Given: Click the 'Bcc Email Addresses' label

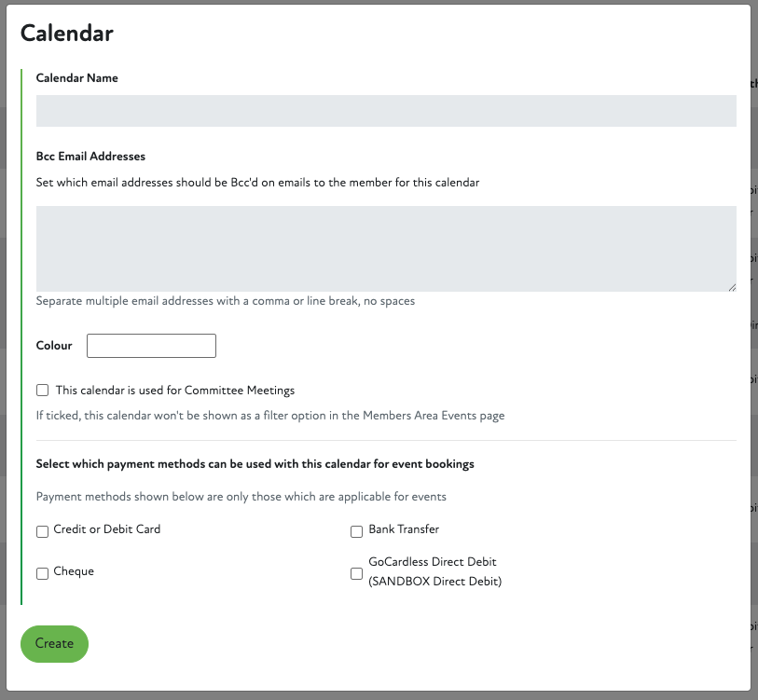Looking at the screenshot, I should point(90,156).
